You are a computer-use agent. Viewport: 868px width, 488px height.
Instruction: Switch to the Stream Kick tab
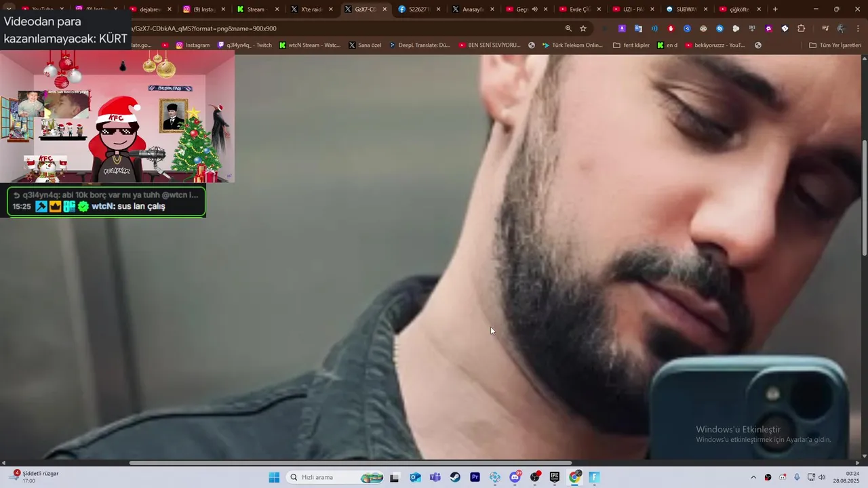[258, 9]
